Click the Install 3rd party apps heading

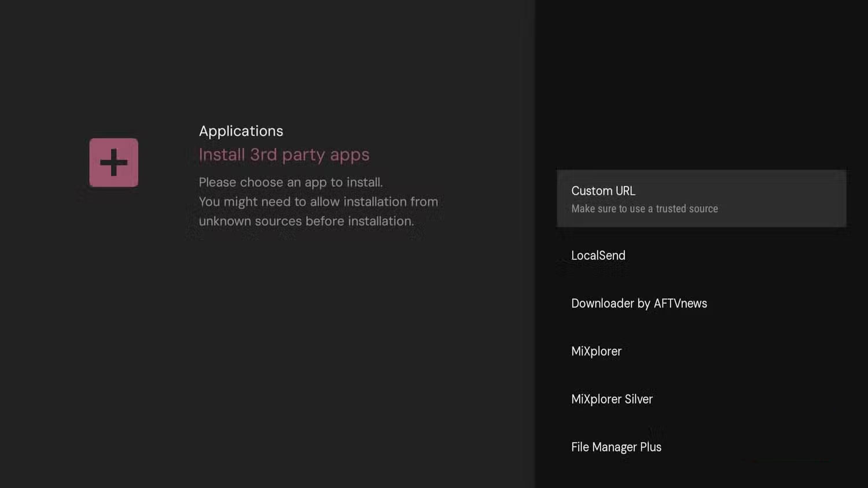point(284,154)
